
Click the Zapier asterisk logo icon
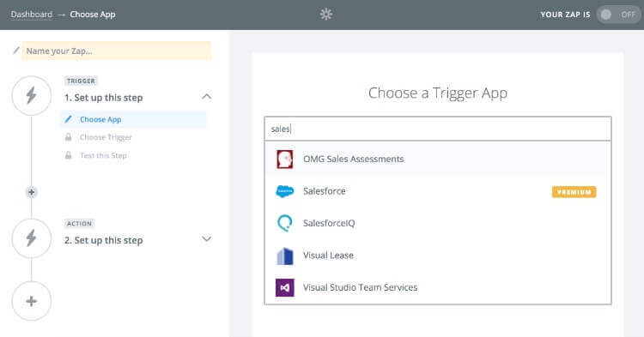click(x=326, y=15)
